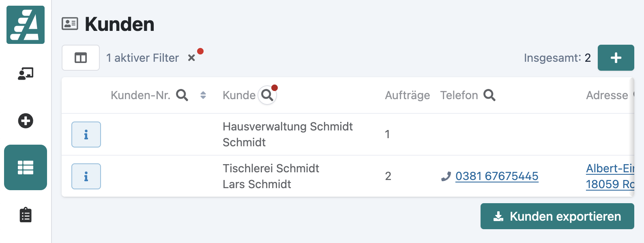644x243 pixels.
Task: Click the app logo at the top left
Action: [x=25, y=25]
